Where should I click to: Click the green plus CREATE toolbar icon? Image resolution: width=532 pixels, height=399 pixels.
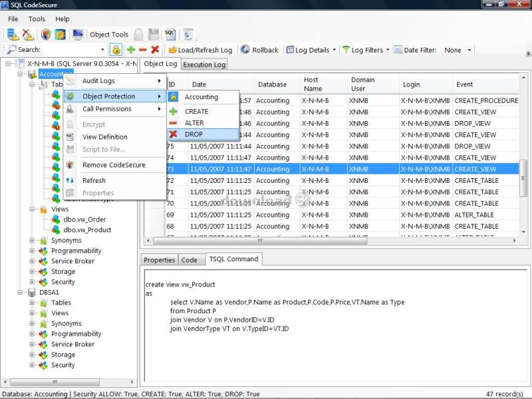coord(131,50)
